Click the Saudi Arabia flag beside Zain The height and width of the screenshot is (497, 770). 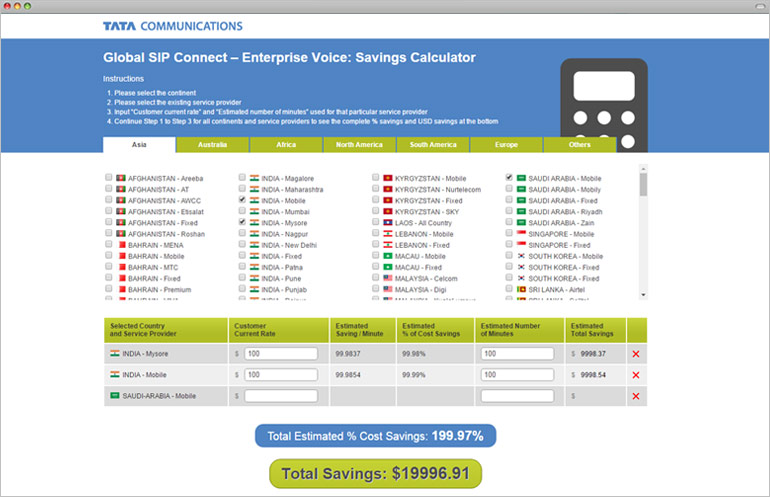(521, 223)
